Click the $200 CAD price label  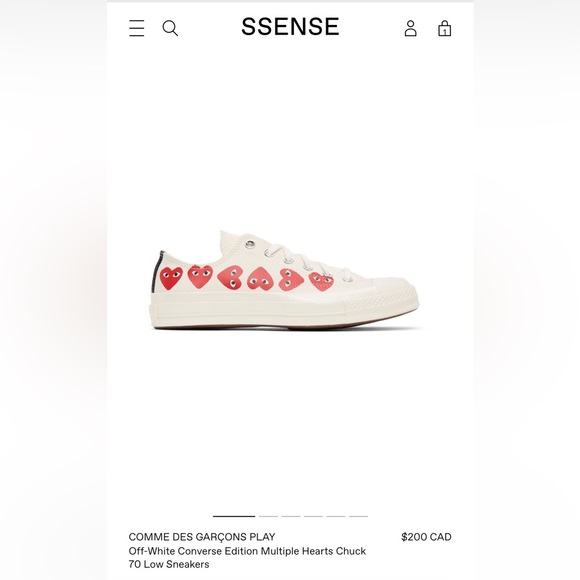click(426, 537)
